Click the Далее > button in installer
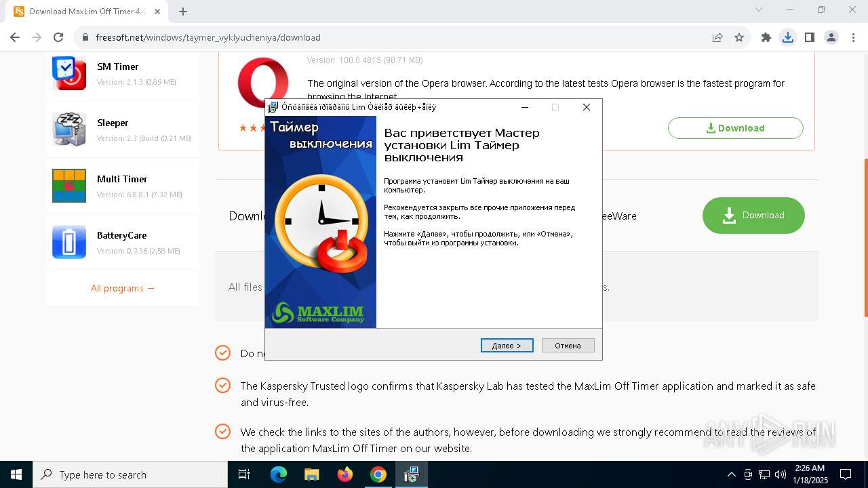 pyautogui.click(x=507, y=346)
